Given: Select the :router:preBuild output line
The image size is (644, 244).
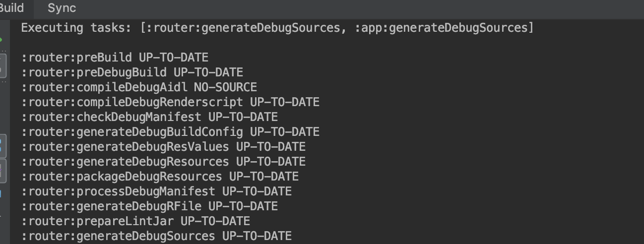Looking at the screenshot, I should [115, 58].
